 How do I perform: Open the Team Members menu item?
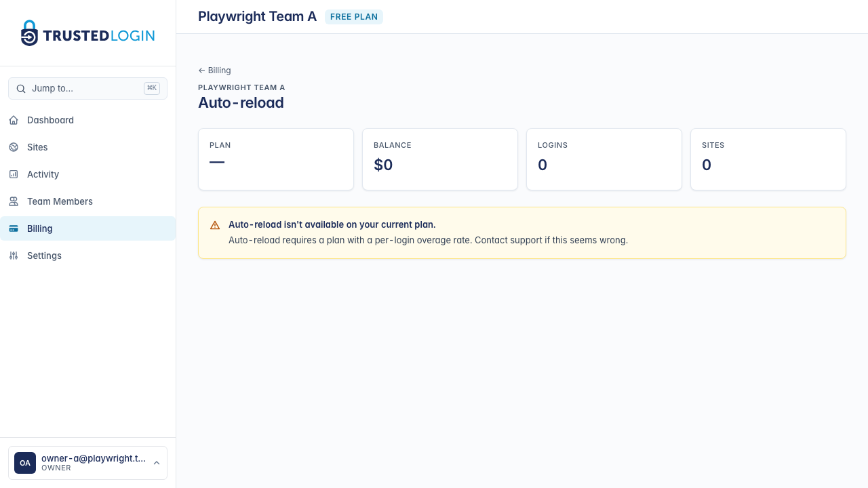pos(60,201)
